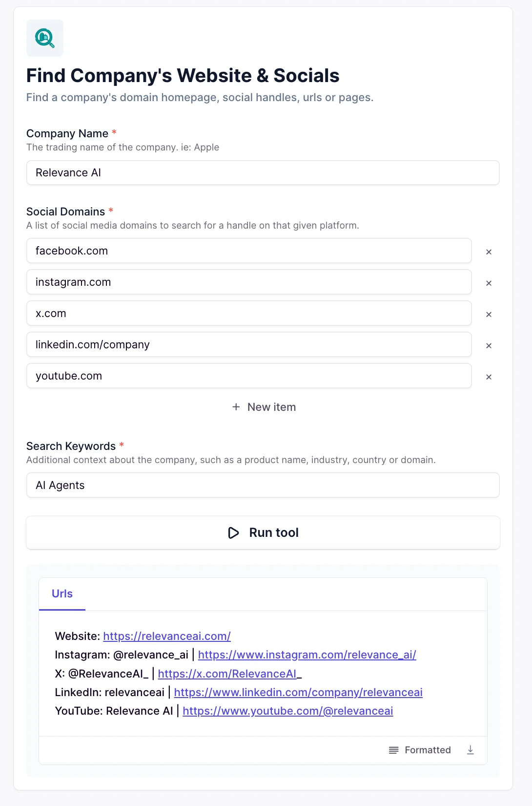The width and height of the screenshot is (532, 806).
Task: Remove the facebook.com social domain
Action: tap(489, 252)
